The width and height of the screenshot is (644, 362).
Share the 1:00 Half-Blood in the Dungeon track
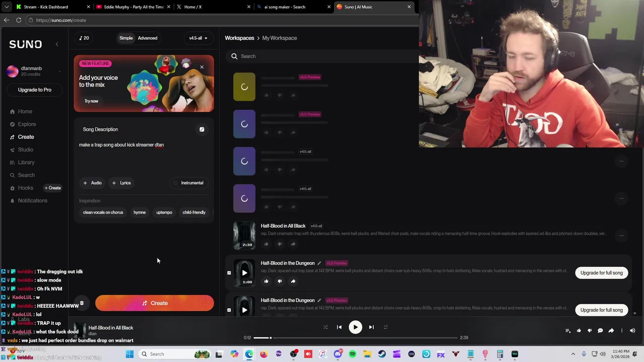pyautogui.click(x=293, y=281)
